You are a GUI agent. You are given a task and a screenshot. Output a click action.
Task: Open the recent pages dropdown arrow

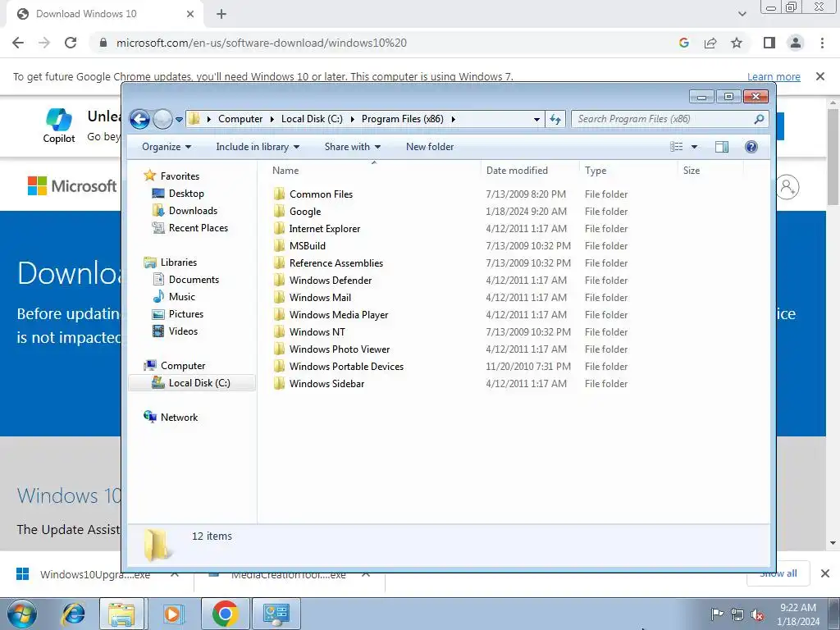[x=179, y=120]
